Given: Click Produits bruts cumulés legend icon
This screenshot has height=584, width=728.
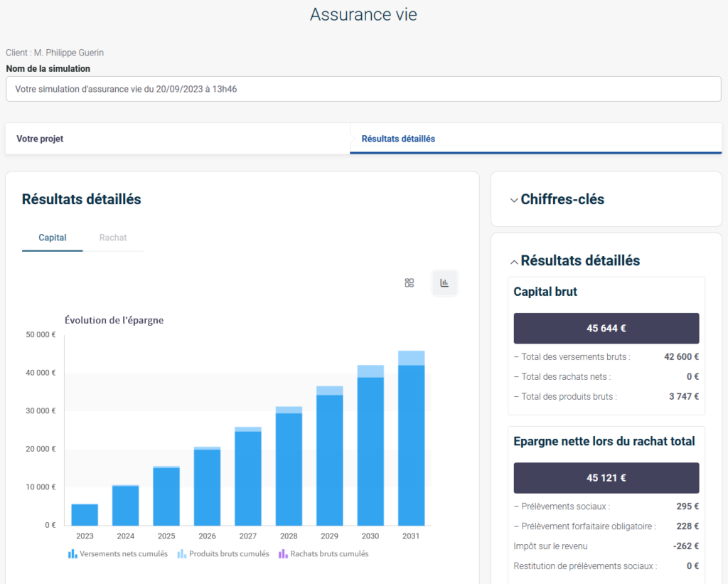Looking at the screenshot, I should pos(182,553).
